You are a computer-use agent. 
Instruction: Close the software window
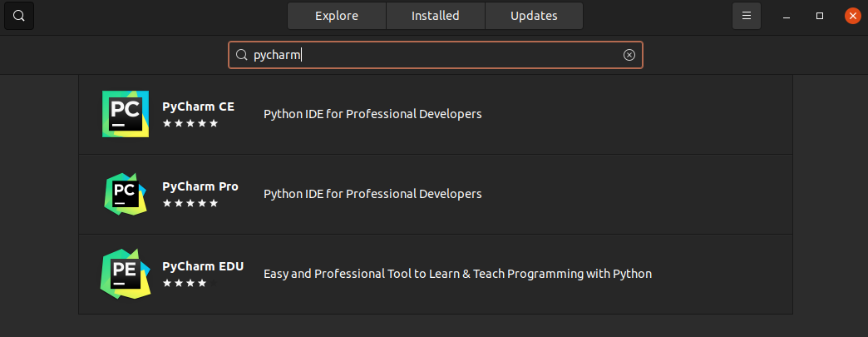coord(852,16)
